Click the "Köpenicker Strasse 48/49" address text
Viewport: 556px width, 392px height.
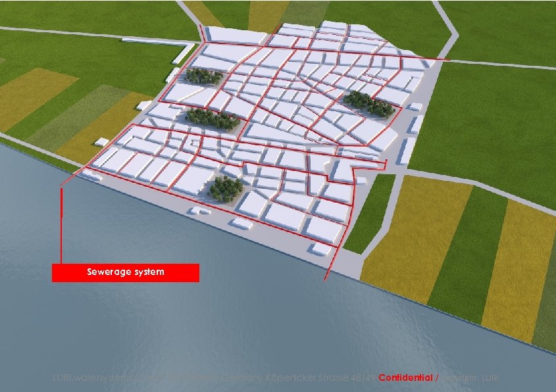320,378
